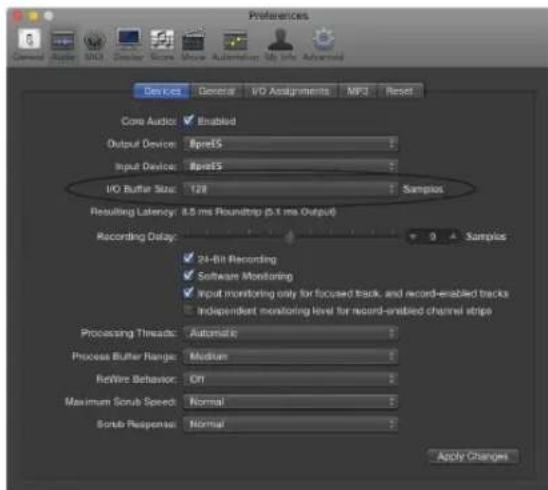This screenshot has height=490, width=548.
Task: Toggle input monitoring only for focused track
Action: (x=188, y=293)
